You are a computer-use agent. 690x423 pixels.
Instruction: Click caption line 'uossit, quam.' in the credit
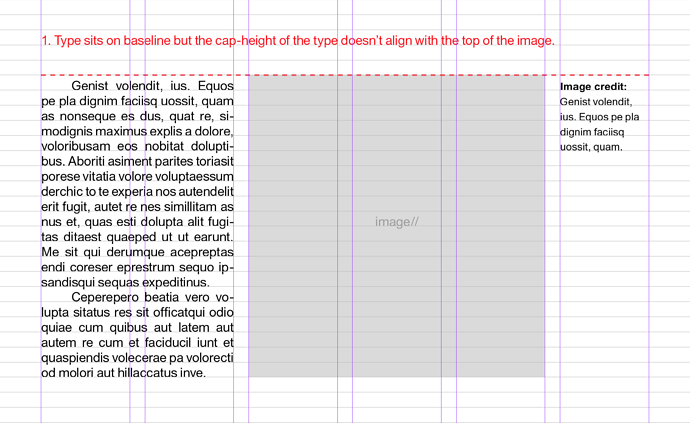tap(591, 147)
